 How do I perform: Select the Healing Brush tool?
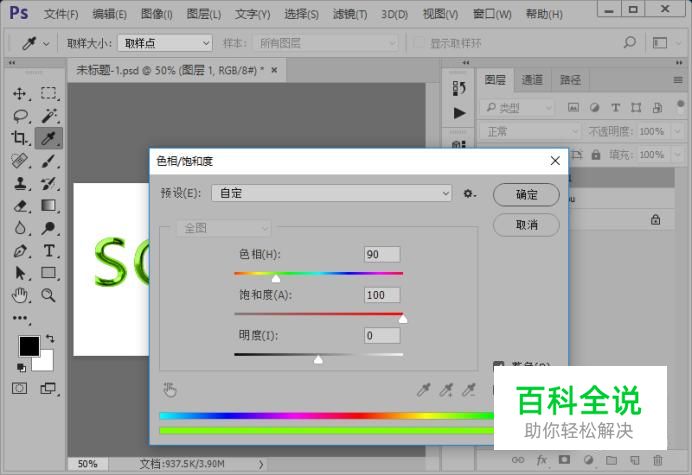[x=19, y=161]
